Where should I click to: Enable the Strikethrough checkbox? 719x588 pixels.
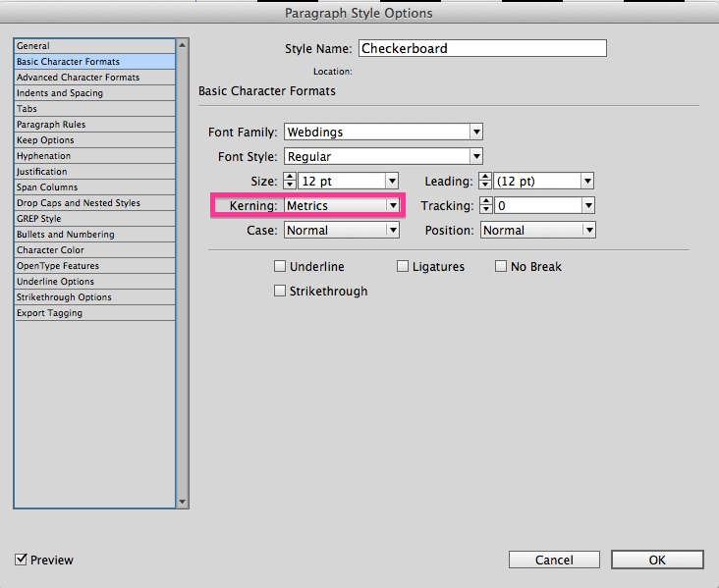click(280, 291)
